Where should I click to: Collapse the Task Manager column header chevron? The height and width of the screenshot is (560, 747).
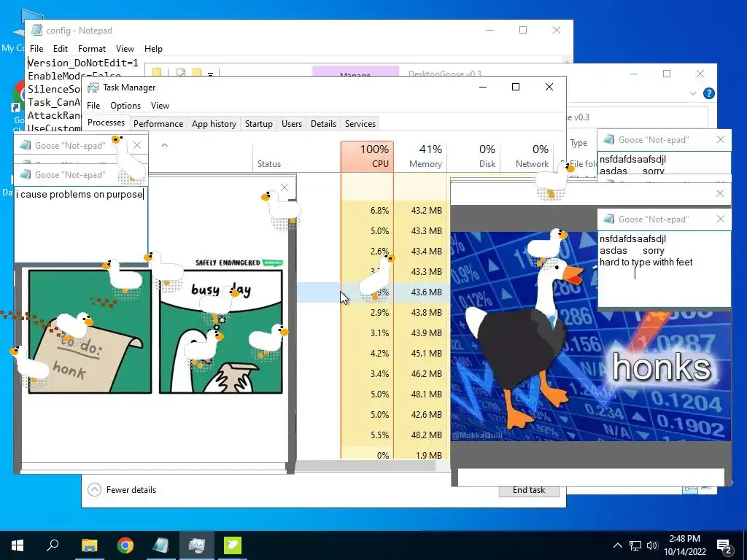point(164,145)
